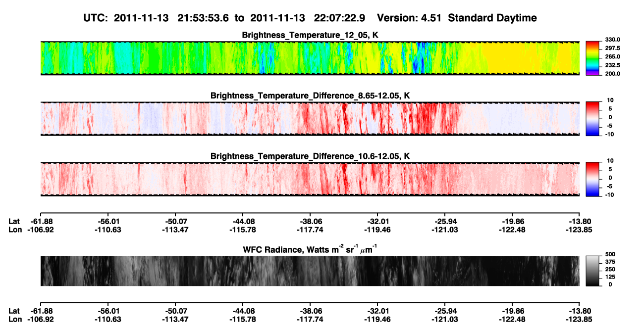
Task: Click the 330.0 colorbar tick label
Action: 612,40
